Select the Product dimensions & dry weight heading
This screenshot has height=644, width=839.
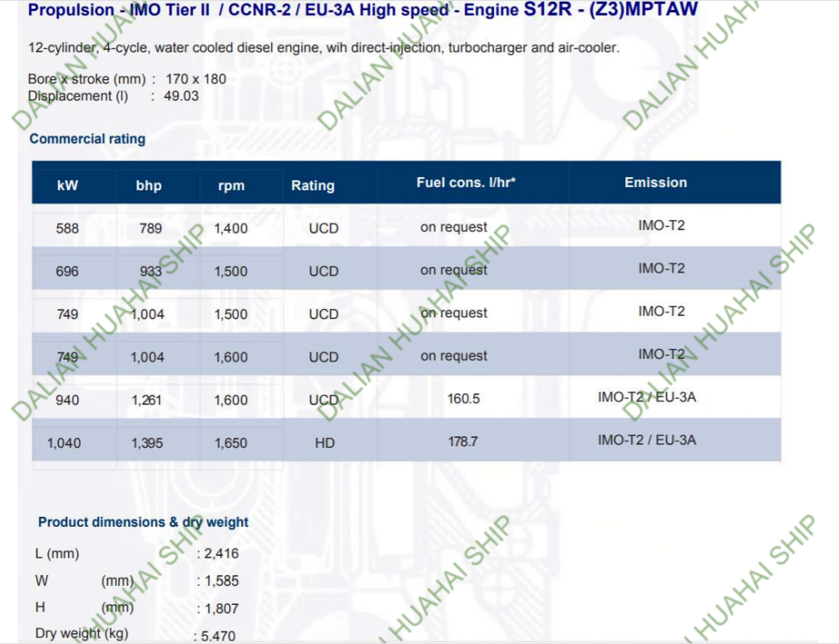143,522
